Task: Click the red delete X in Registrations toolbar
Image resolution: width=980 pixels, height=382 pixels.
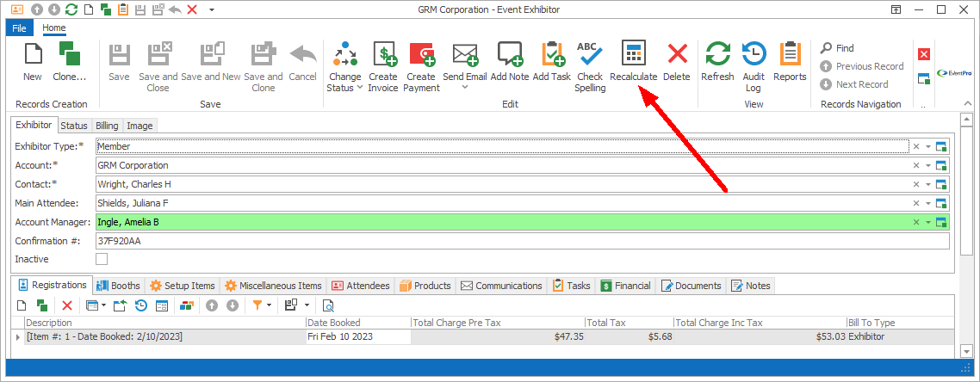Action: click(x=67, y=305)
